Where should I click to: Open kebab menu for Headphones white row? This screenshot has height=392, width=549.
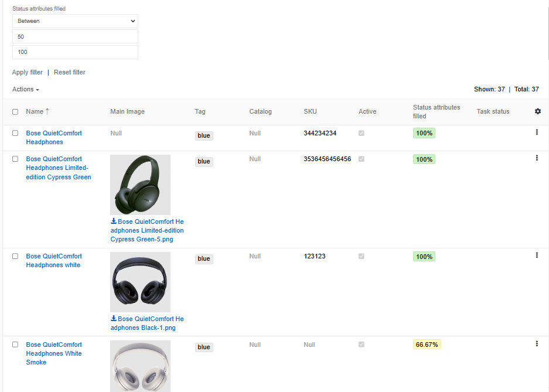pyautogui.click(x=537, y=255)
